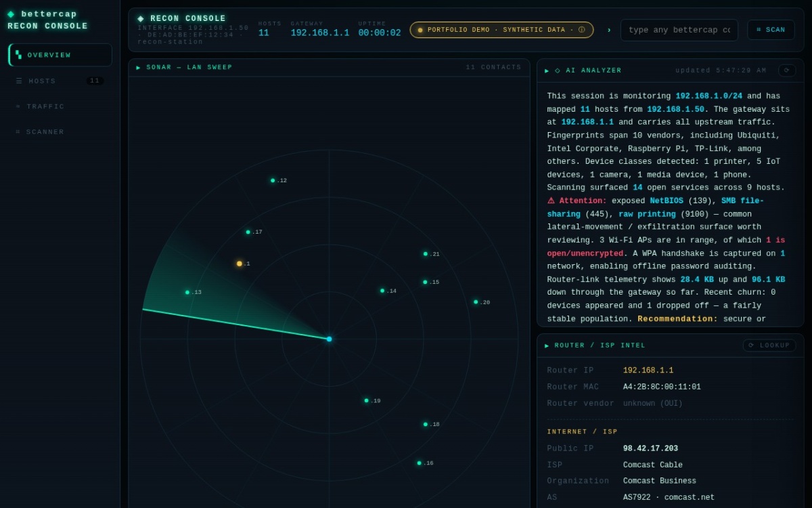Screen dimensions: 812x508
Task: Click the Internet / ISP section heading
Action: (x=583, y=432)
